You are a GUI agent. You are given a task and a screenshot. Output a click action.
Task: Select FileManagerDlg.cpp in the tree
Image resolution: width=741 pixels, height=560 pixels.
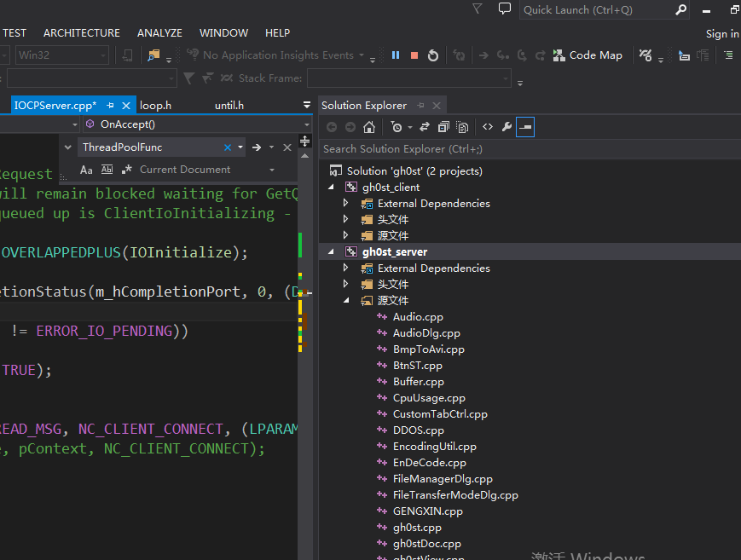click(443, 479)
